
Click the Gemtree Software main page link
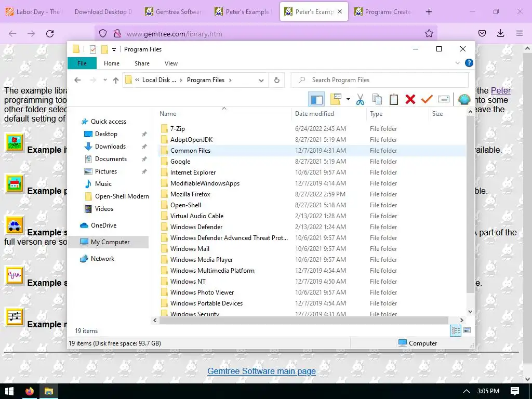(262, 371)
